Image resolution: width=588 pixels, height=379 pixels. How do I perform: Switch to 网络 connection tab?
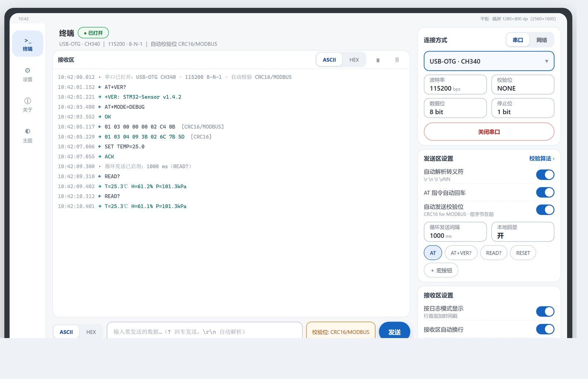tap(541, 40)
